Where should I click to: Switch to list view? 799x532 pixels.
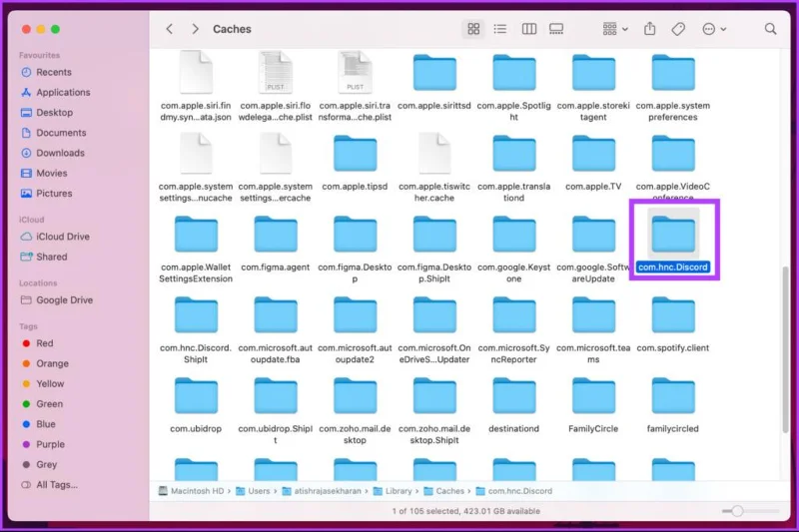coord(500,29)
